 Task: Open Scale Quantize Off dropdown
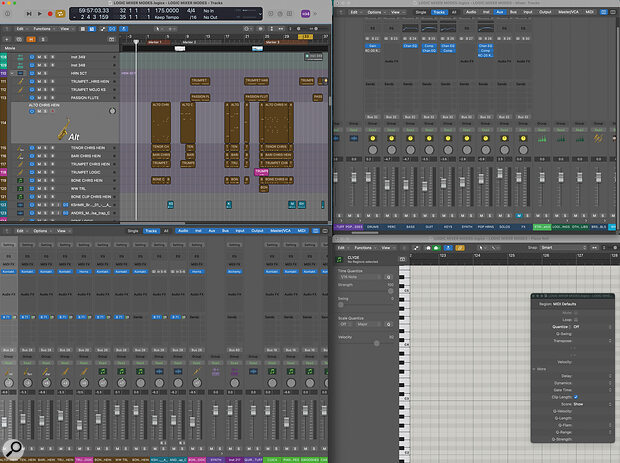click(x=345, y=324)
